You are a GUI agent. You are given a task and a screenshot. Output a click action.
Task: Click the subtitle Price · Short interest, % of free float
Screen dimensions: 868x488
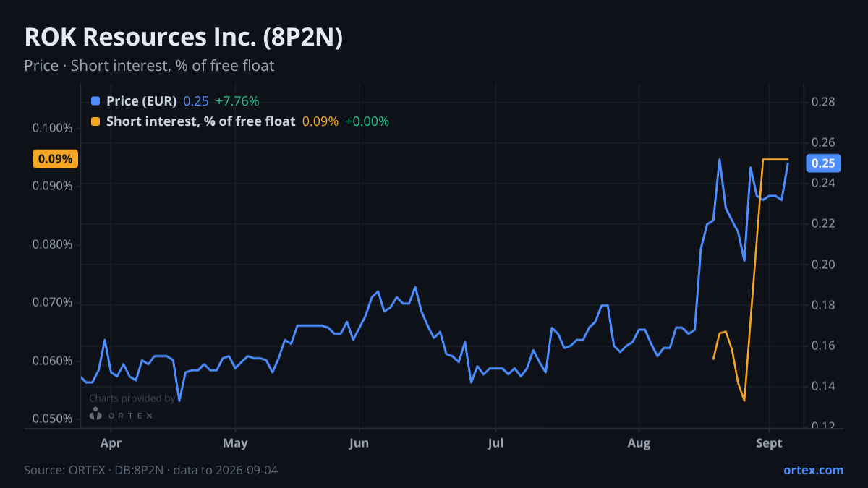tap(149, 66)
